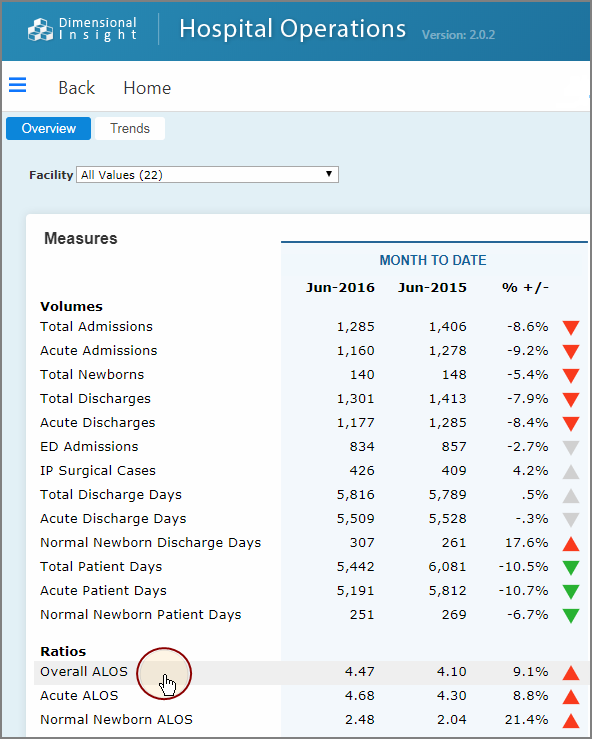Select the Total Admissions measure
592x739 pixels.
coord(97,326)
